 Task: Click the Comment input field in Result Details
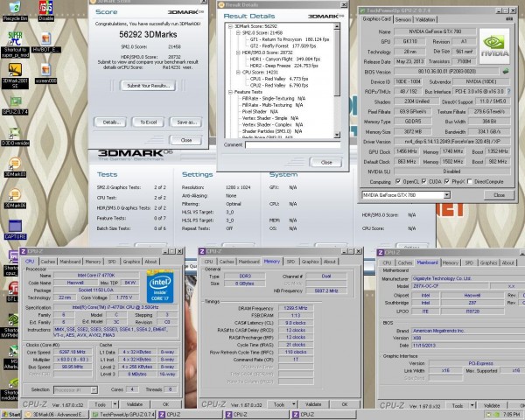point(292,144)
